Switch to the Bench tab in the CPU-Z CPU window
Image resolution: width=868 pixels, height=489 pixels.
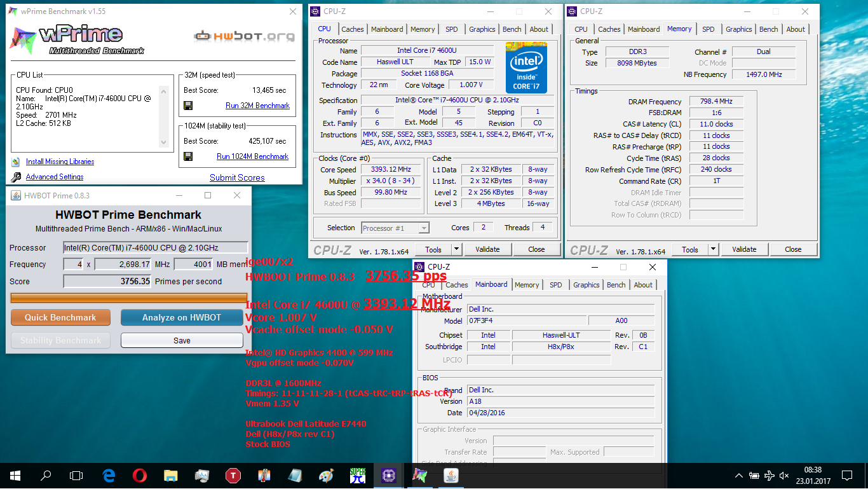tap(512, 29)
